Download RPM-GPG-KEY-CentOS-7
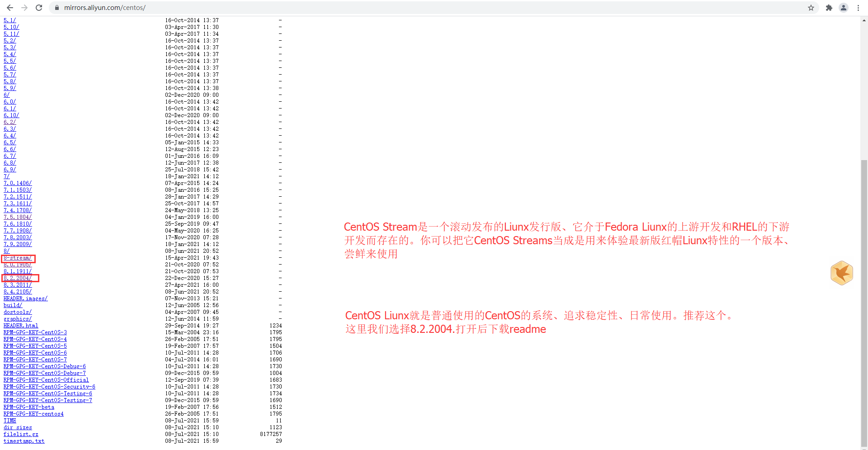This screenshot has height=450, width=868. click(35, 360)
